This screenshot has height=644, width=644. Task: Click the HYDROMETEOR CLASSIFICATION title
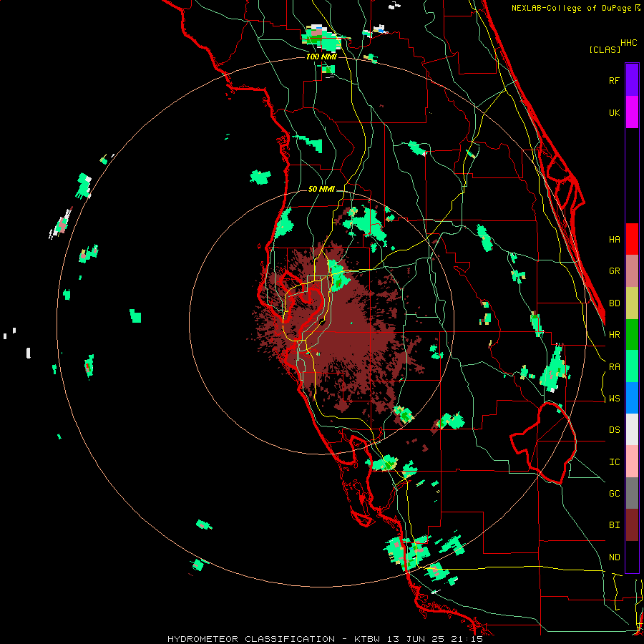tap(251, 639)
